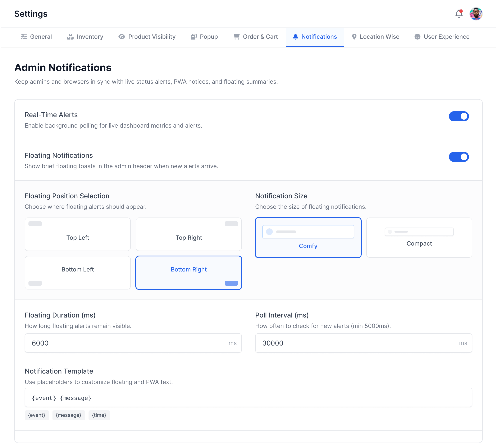Viewport: 497px width, 448px height.
Task: Insert the {time} placeholder chip
Action: click(99, 415)
